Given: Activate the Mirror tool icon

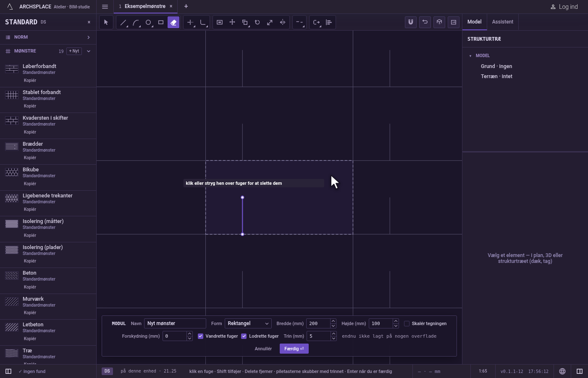Looking at the screenshot, I should [283, 22].
